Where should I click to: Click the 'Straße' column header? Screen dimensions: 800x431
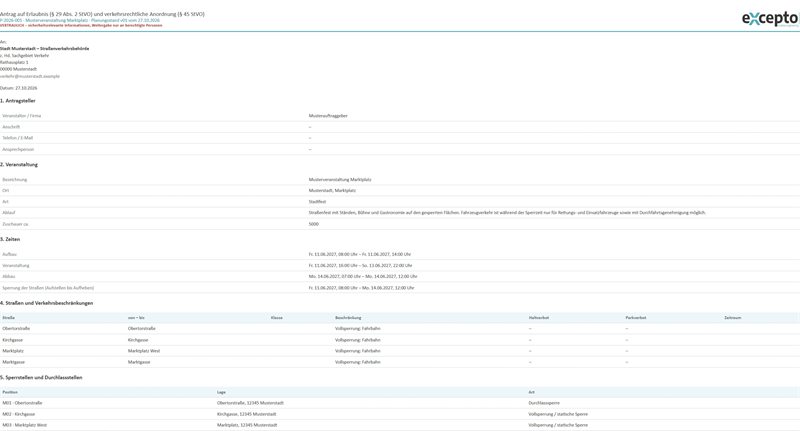click(x=8, y=318)
